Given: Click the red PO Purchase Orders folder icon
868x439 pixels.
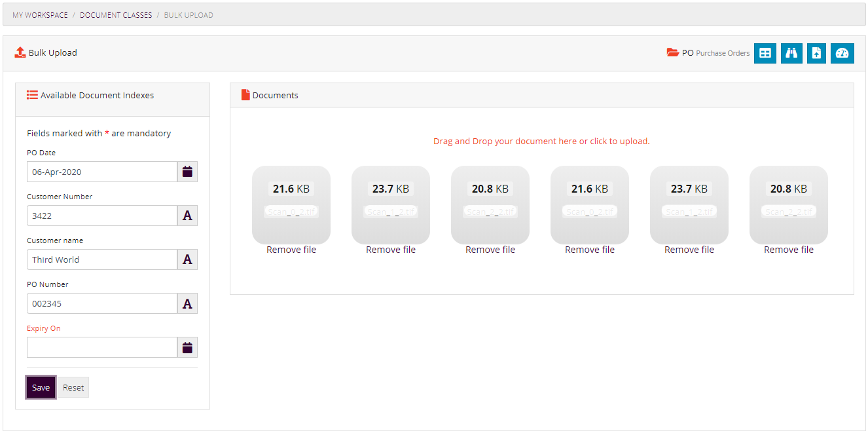Looking at the screenshot, I should (674, 53).
